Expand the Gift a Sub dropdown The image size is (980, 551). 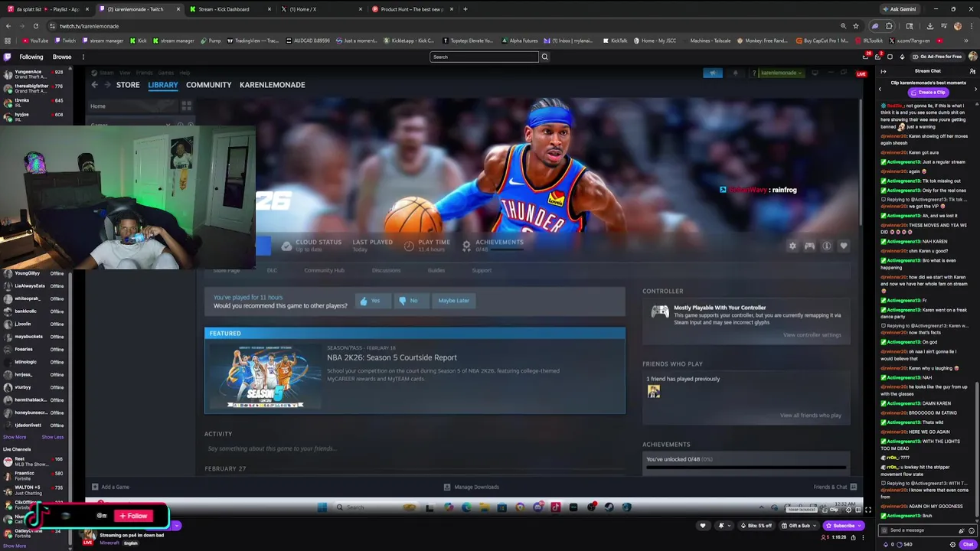pyautogui.click(x=815, y=526)
